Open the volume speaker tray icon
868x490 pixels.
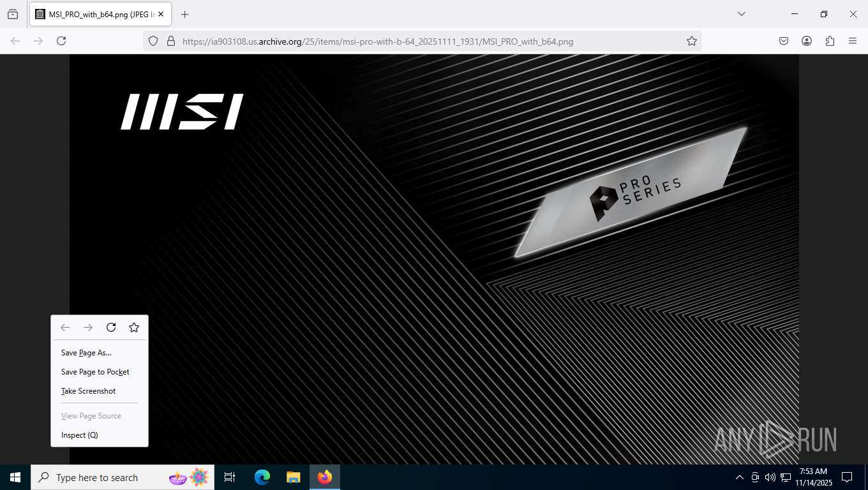(770, 477)
